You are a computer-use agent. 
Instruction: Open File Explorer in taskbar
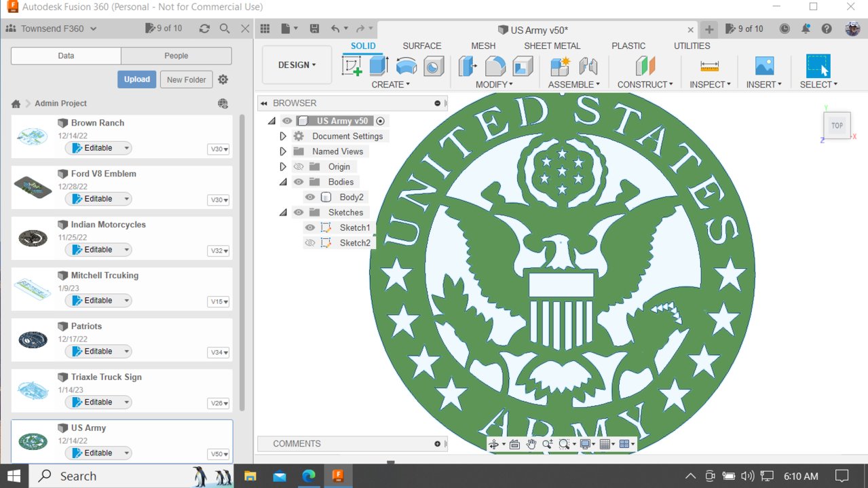(x=250, y=476)
